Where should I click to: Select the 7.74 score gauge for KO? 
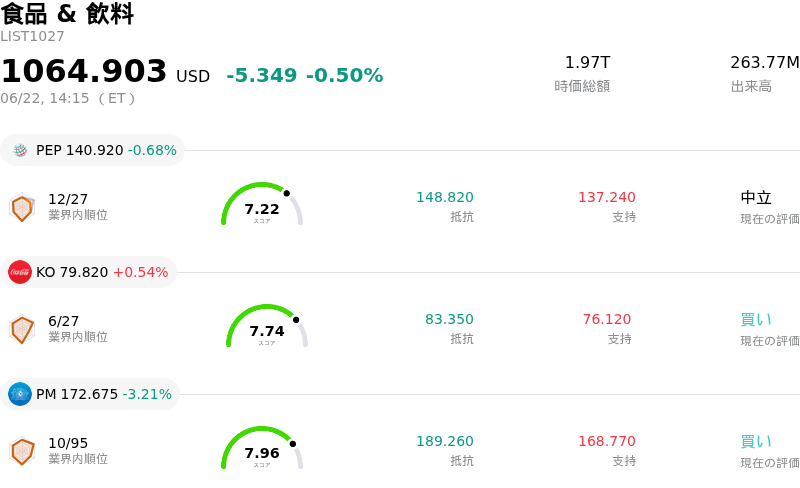pos(267,326)
